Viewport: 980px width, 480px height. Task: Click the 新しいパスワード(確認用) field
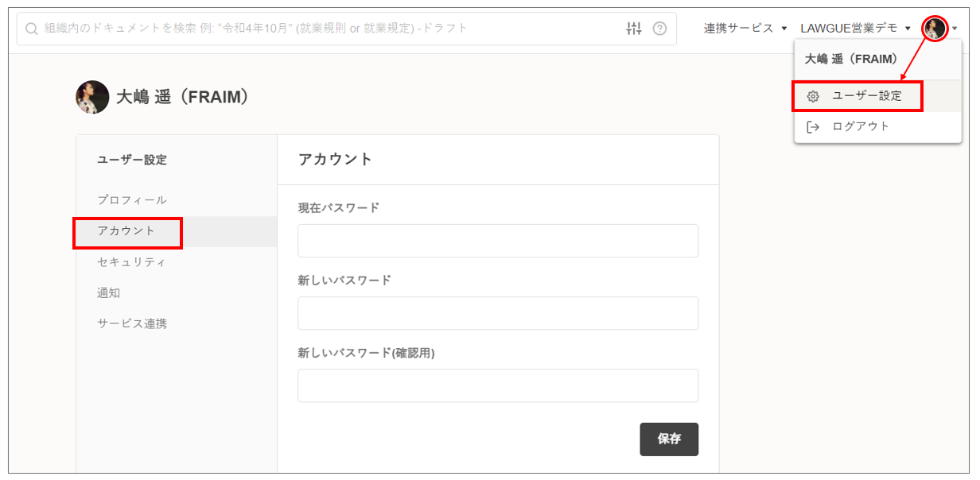(497, 385)
